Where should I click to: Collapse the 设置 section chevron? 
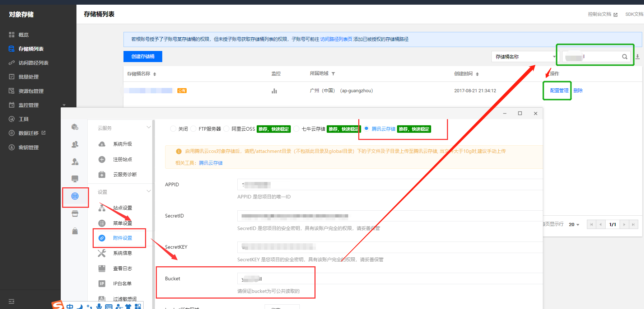coord(149,191)
